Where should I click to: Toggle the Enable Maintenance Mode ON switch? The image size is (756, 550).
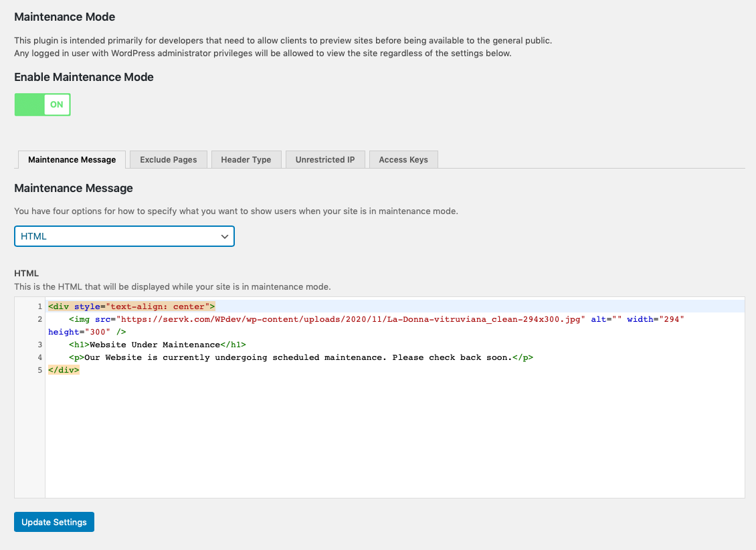(42, 104)
